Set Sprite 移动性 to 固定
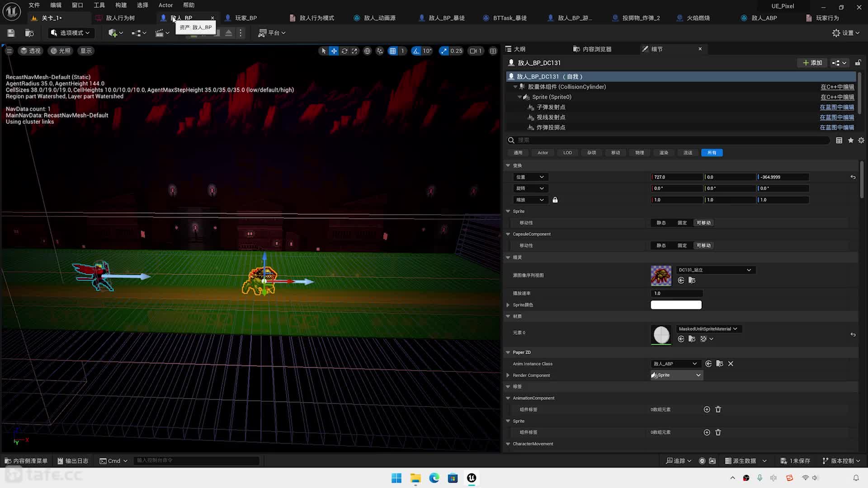 click(682, 223)
